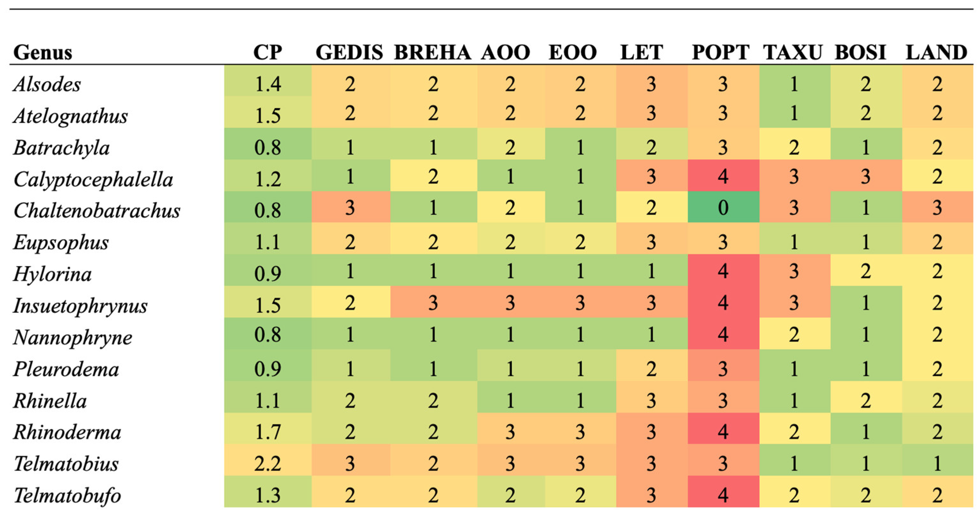Click Telmatobius CP value 2.2

point(268,464)
